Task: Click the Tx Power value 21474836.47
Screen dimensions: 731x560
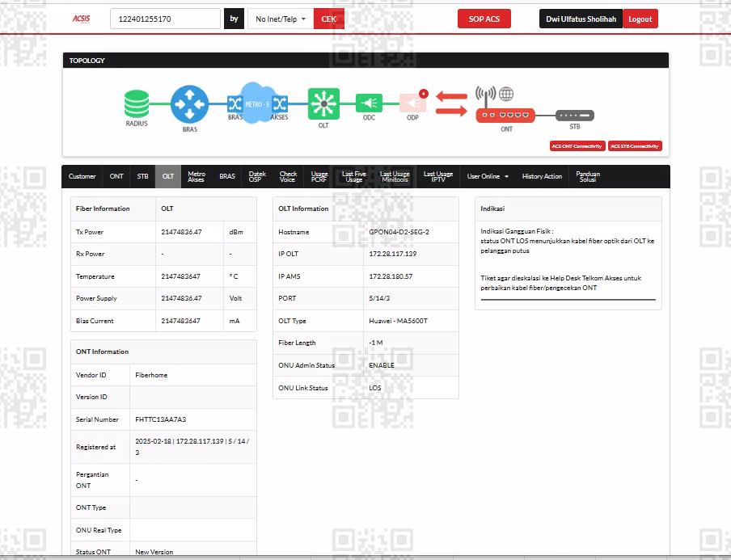Action: (181, 232)
